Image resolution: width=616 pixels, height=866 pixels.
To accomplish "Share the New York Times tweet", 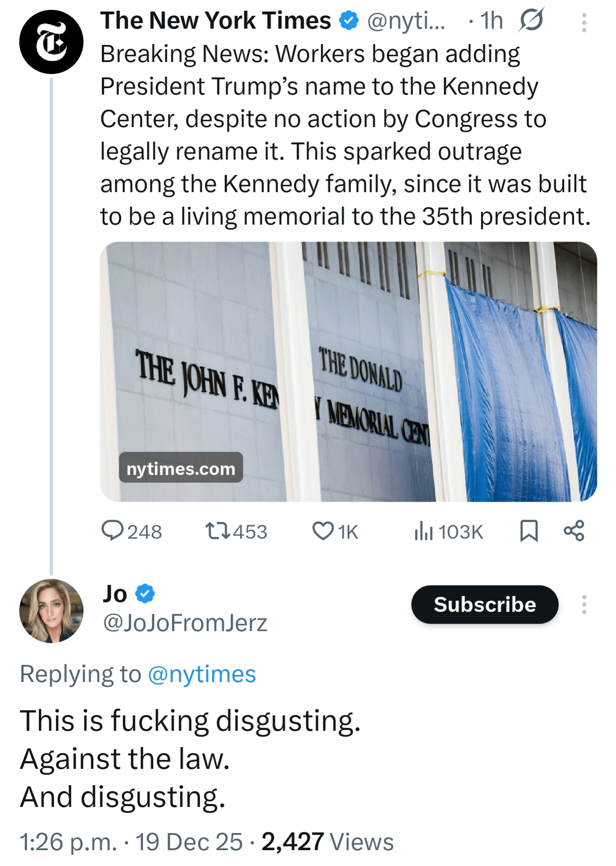I will [574, 531].
